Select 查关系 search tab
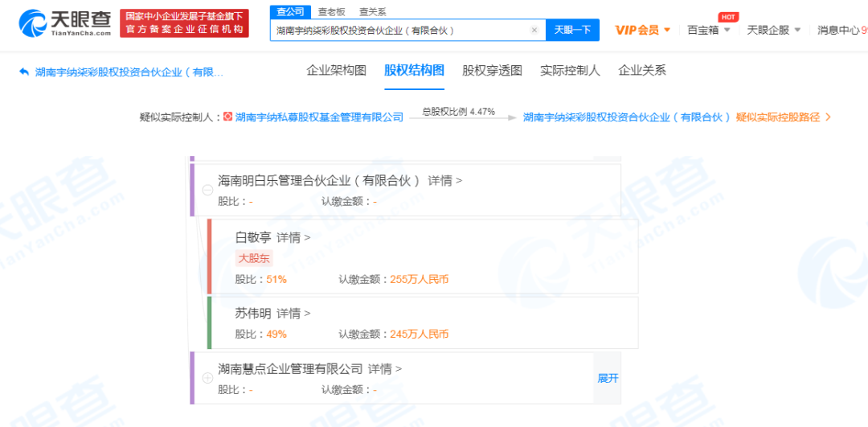The width and height of the screenshot is (868, 427). pos(373,11)
